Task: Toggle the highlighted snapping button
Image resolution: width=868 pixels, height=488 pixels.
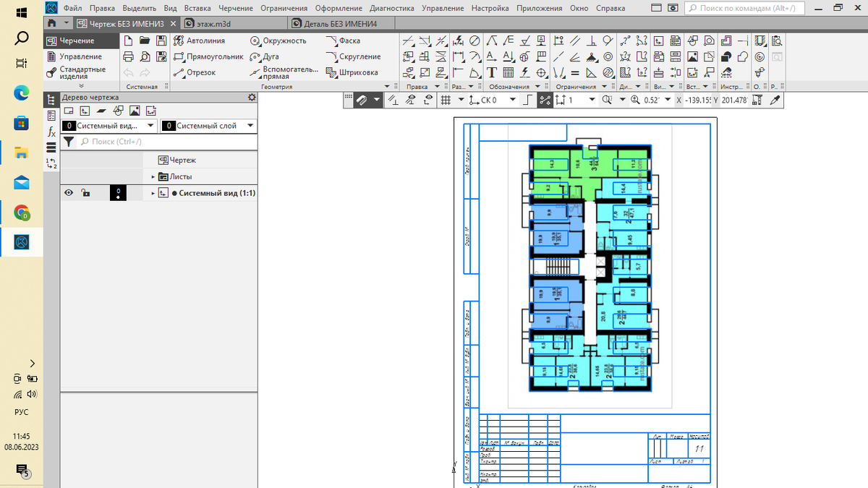Action: 363,100
